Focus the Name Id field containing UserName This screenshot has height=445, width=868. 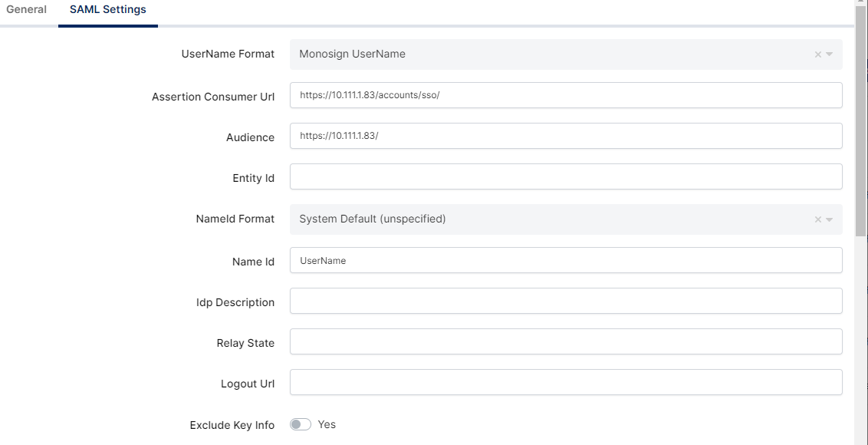(566, 261)
